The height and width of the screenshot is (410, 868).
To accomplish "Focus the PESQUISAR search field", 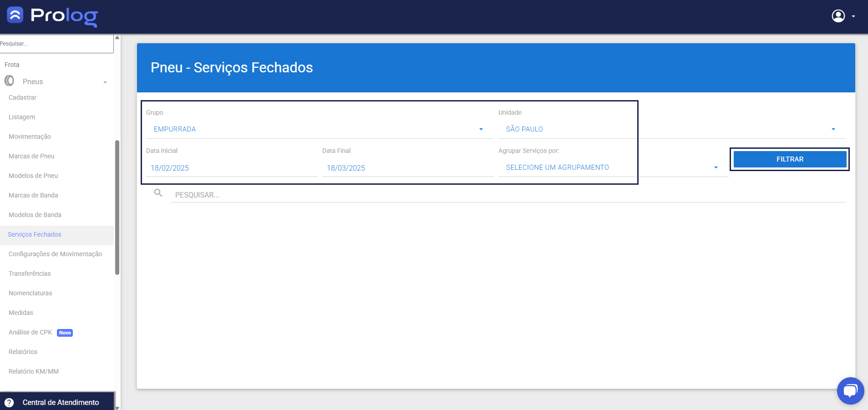I will (x=508, y=195).
